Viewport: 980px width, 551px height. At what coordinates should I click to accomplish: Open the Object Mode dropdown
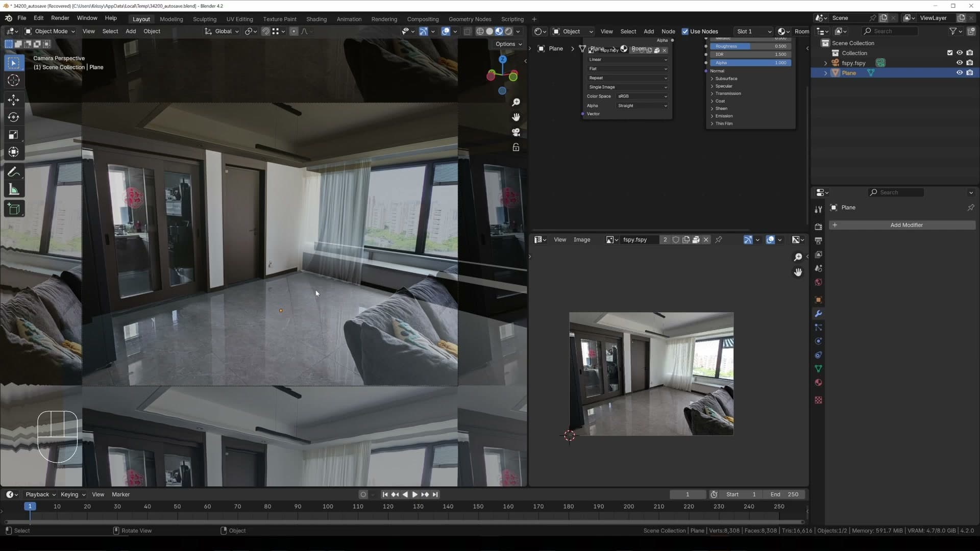(50, 32)
